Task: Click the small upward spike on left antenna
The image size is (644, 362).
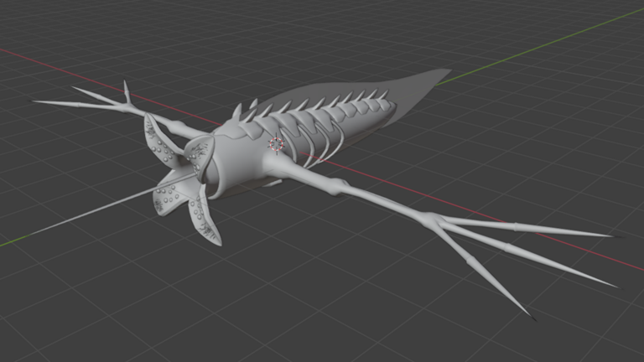Action: (x=127, y=90)
